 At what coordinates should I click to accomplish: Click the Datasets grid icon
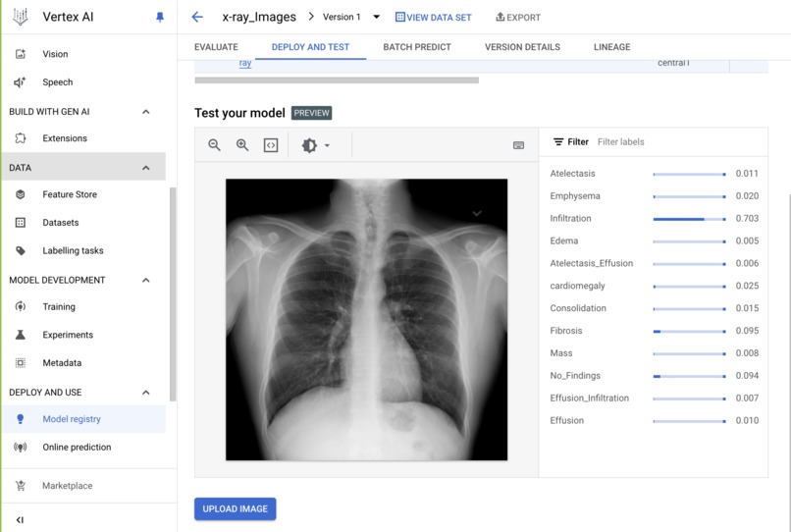pos(21,223)
